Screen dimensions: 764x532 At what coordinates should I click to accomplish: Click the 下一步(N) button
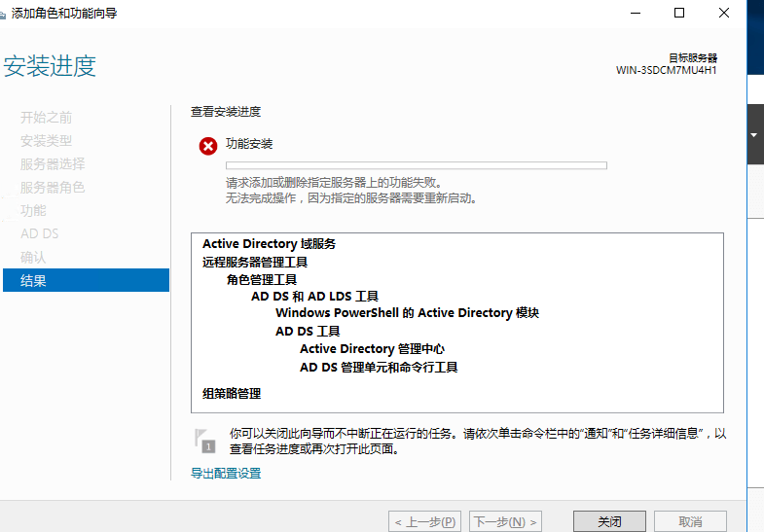pyautogui.click(x=505, y=521)
